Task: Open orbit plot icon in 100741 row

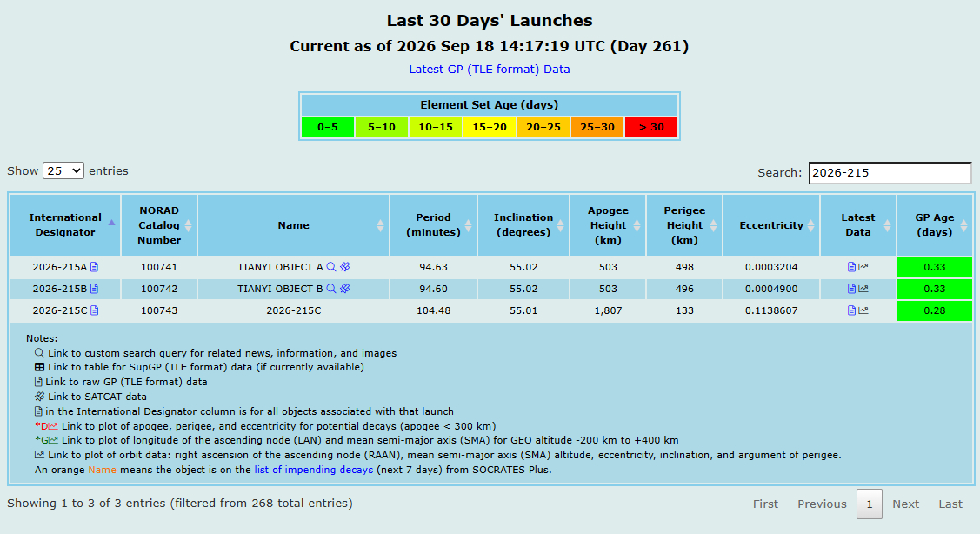Action: 863,267
